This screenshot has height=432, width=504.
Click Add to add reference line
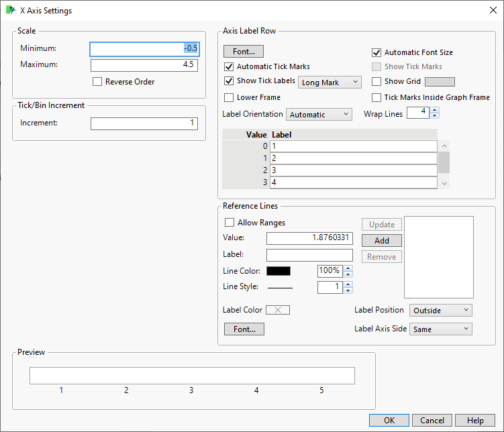382,241
